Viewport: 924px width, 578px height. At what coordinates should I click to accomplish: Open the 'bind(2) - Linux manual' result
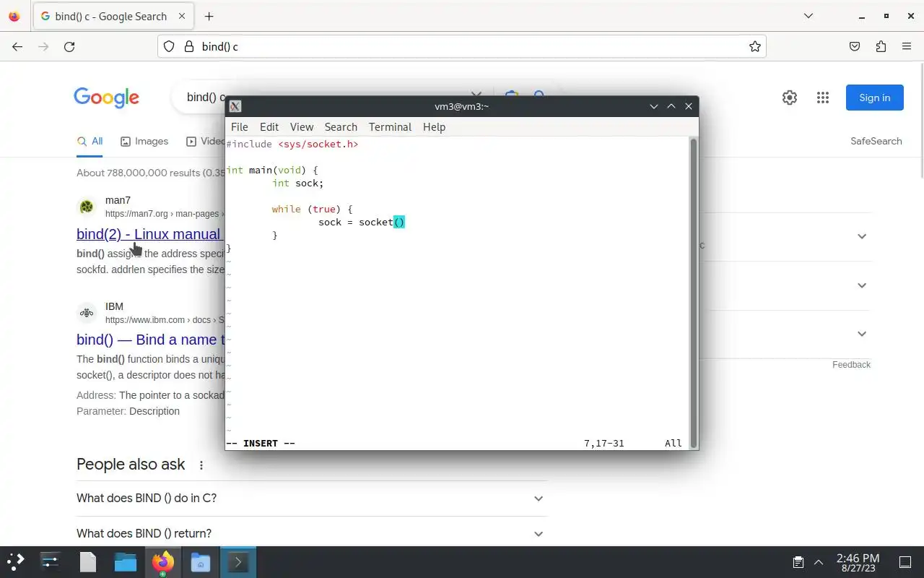pos(149,234)
